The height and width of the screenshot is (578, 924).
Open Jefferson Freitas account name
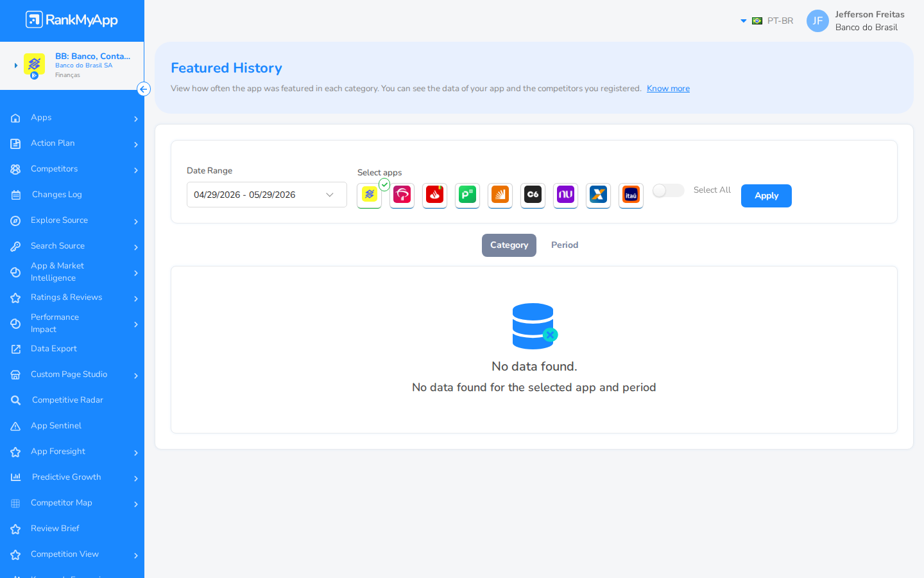point(869,14)
